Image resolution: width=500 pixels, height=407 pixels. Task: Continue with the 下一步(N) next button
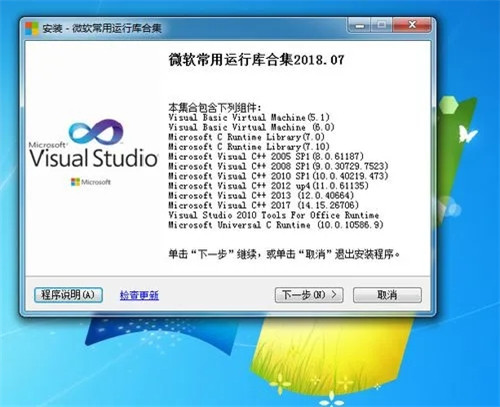click(x=309, y=295)
